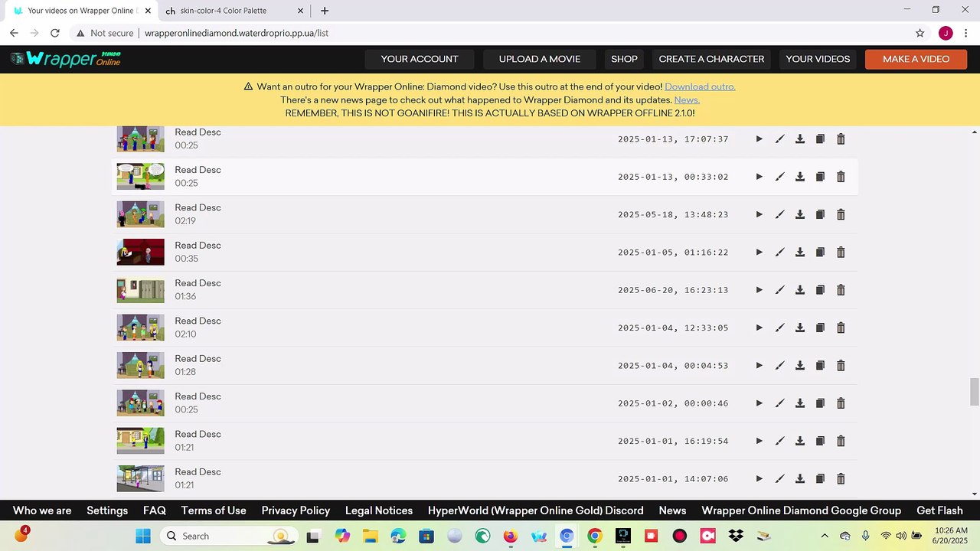Close the Your videos on Wrapper Online tab

click(148, 11)
